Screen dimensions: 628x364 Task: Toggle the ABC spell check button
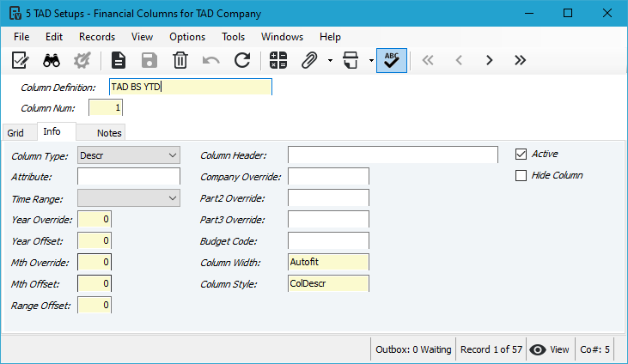click(392, 60)
